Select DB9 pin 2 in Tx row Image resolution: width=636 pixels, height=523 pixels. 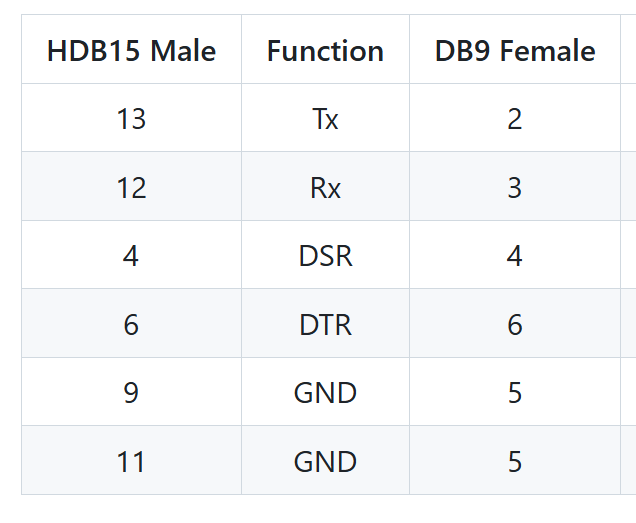tap(515, 119)
